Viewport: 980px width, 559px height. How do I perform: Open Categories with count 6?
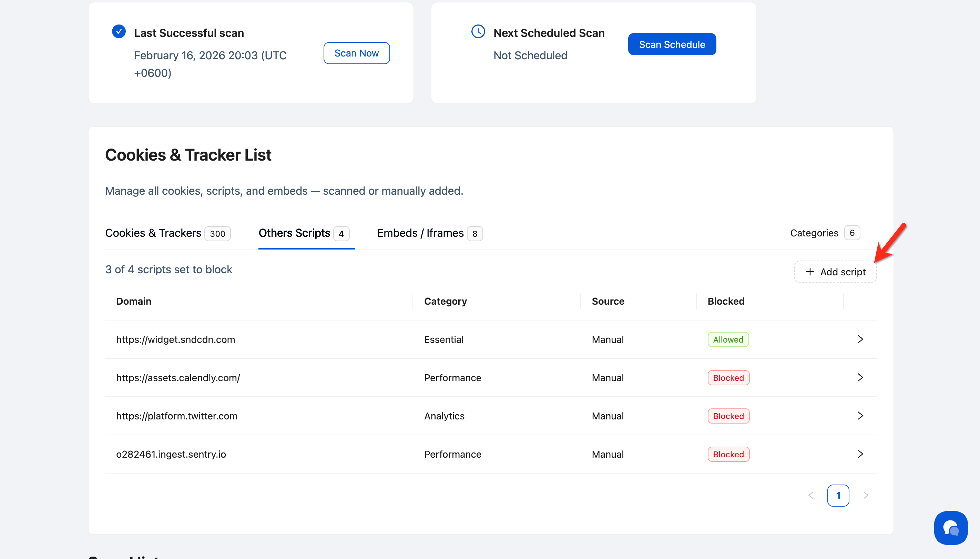825,233
